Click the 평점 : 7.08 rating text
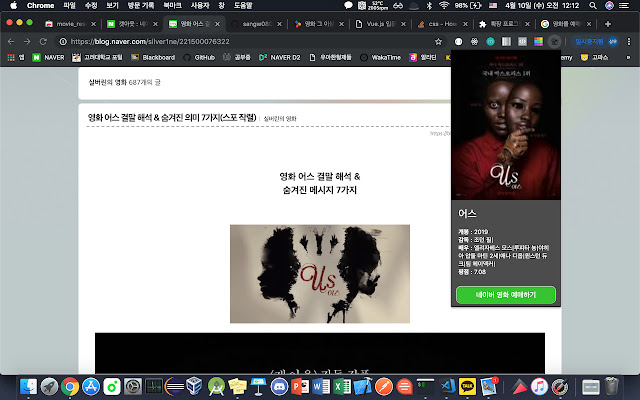Screen dimensions: 640x400 pyautogui.click(x=472, y=271)
